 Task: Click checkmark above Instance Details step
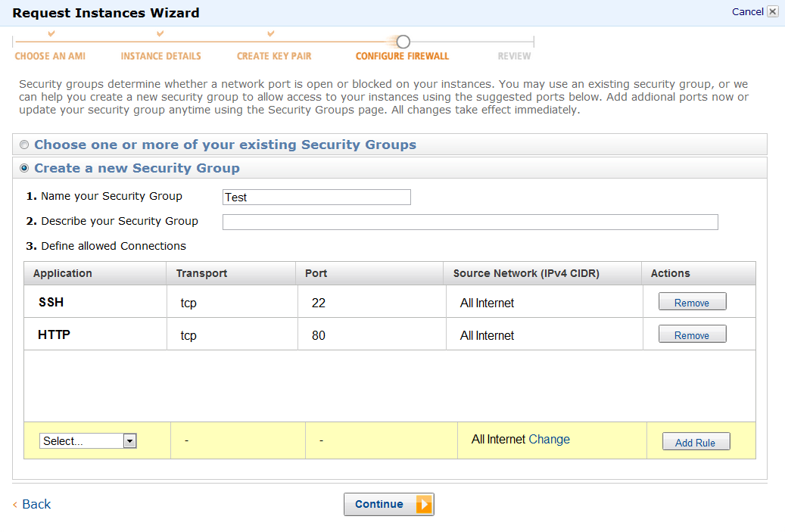tap(160, 34)
